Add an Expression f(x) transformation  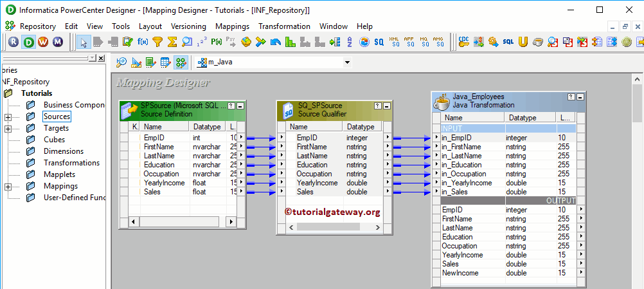[143, 42]
